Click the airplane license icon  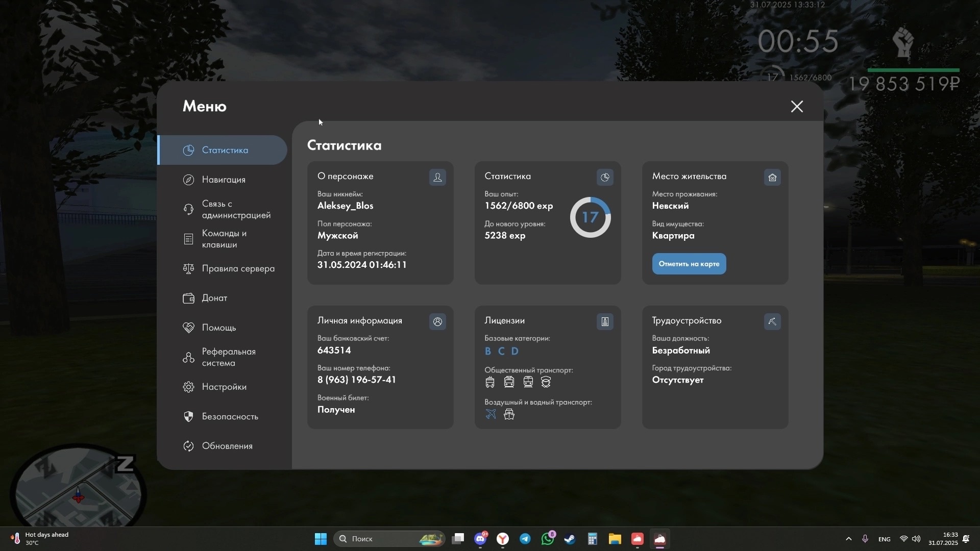(x=491, y=414)
